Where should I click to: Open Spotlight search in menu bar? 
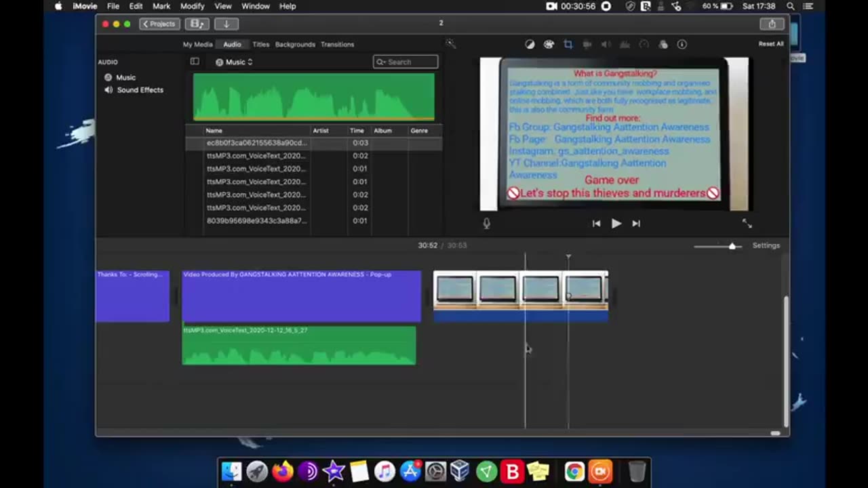pos(791,6)
